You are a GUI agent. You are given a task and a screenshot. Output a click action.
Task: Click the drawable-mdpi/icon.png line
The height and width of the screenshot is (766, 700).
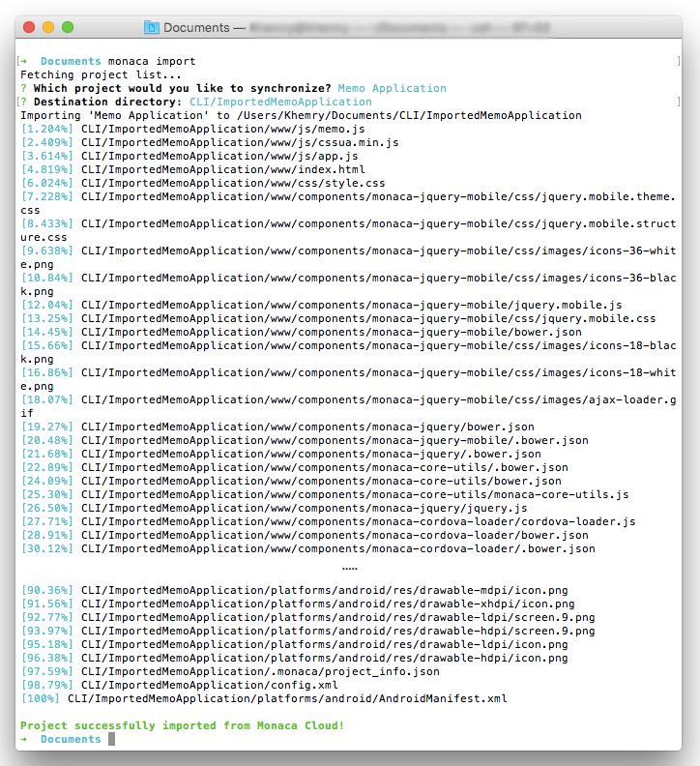pyautogui.click(x=294, y=590)
